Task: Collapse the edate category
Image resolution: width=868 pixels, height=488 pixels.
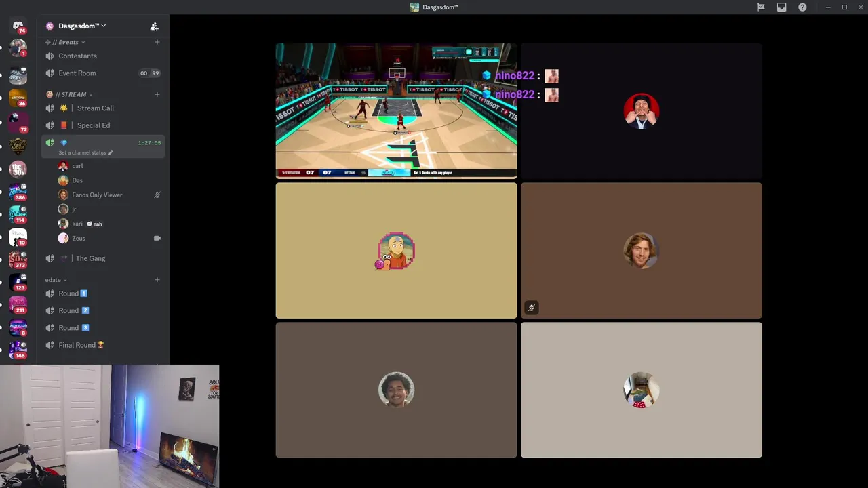Action: (x=56, y=279)
